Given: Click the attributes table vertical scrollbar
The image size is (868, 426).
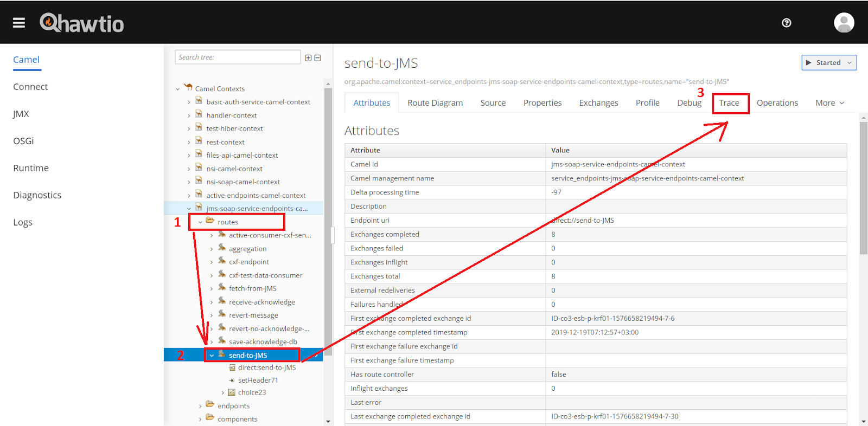Looking at the screenshot, I should point(864,188).
